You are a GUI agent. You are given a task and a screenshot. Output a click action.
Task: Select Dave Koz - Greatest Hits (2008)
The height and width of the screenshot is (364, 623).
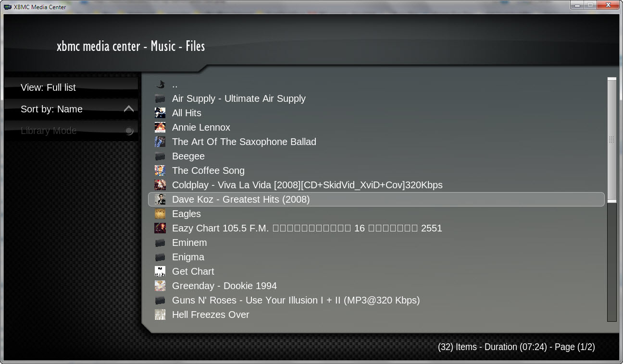coord(241,199)
